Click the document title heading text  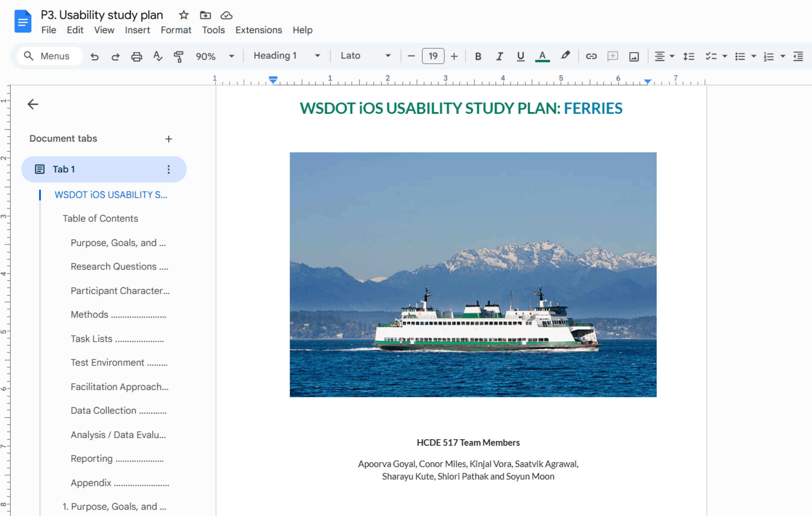(461, 108)
